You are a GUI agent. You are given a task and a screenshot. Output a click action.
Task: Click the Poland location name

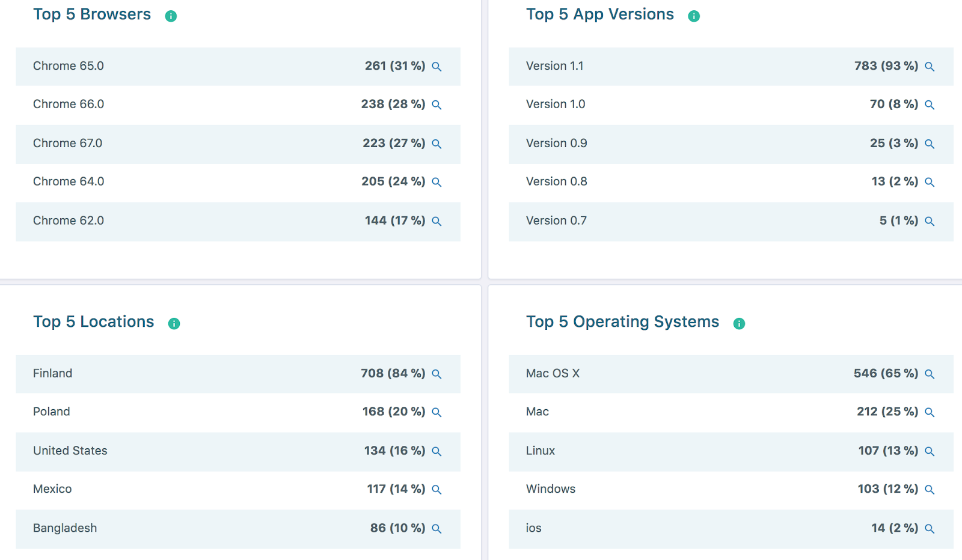[52, 412]
